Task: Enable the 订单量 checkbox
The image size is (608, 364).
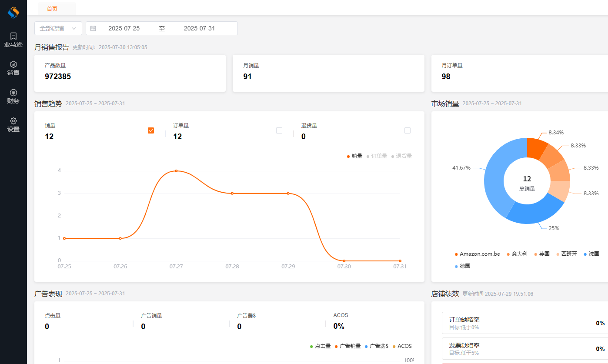Action: click(279, 130)
